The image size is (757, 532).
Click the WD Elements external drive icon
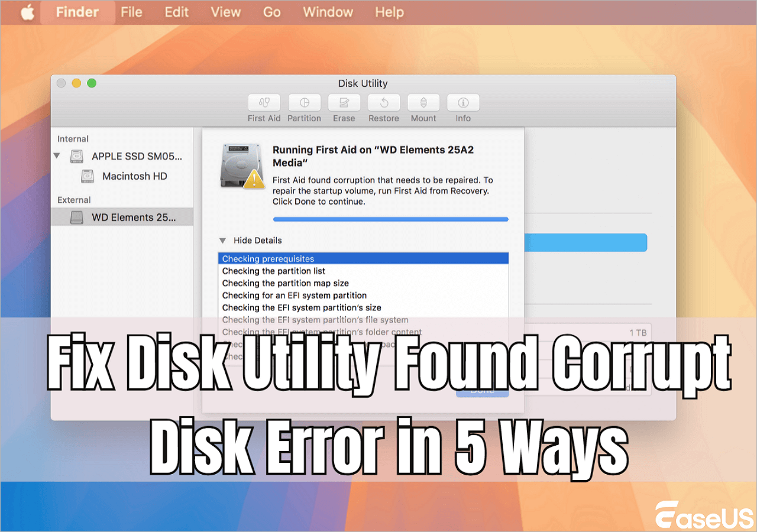77,218
